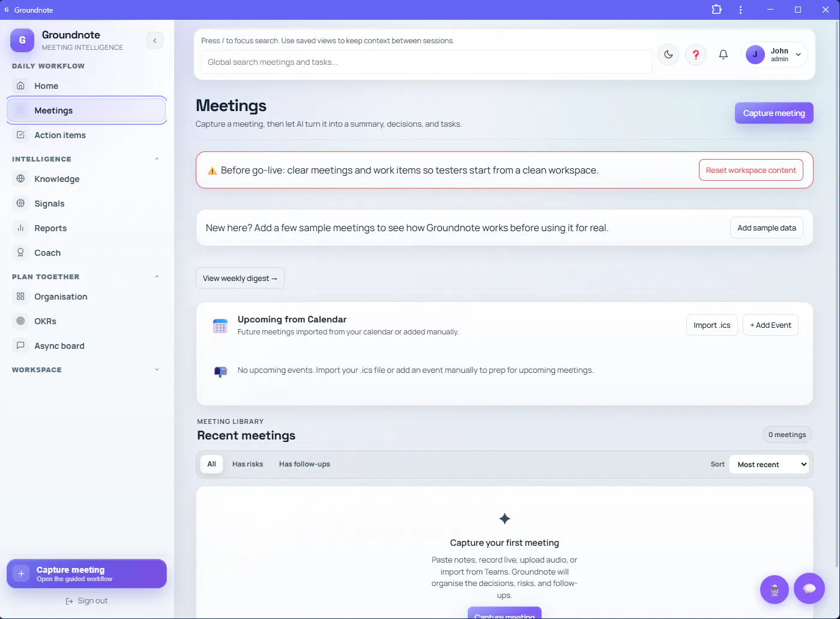
Task: Click the purple J avatar icon
Action: tap(755, 55)
